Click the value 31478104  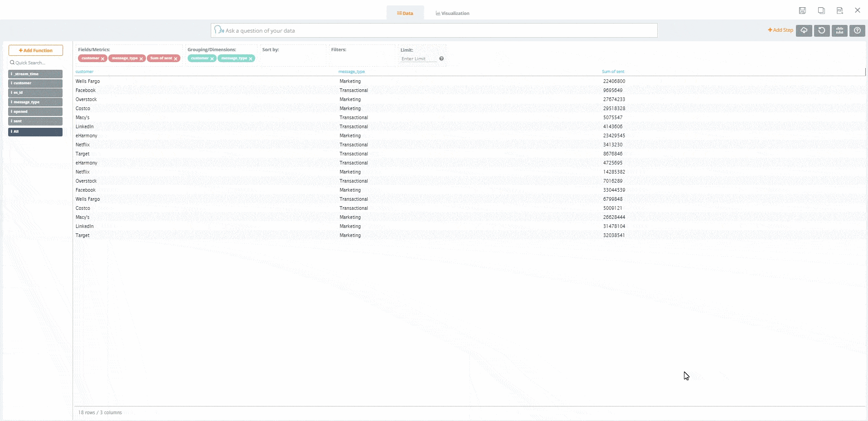pyautogui.click(x=614, y=226)
